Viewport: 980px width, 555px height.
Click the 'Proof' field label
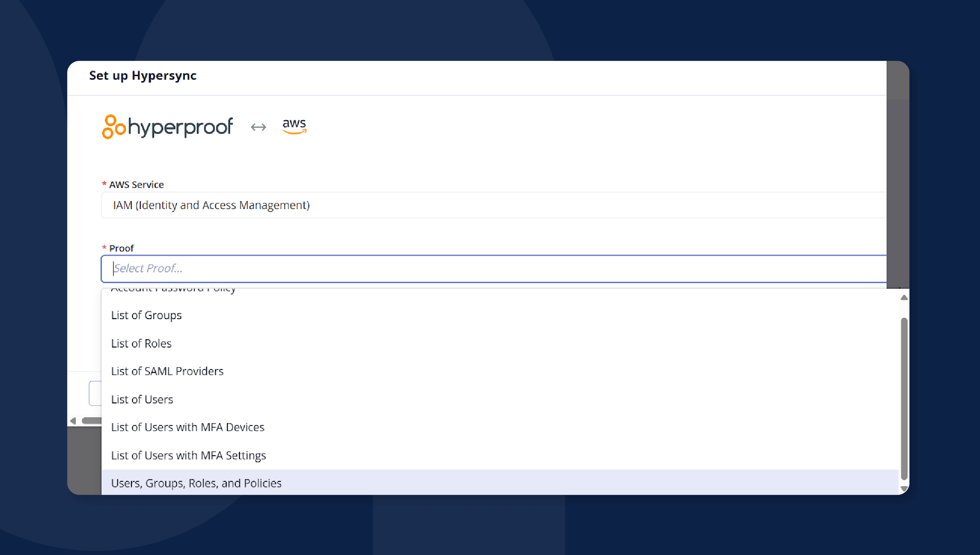(x=122, y=248)
